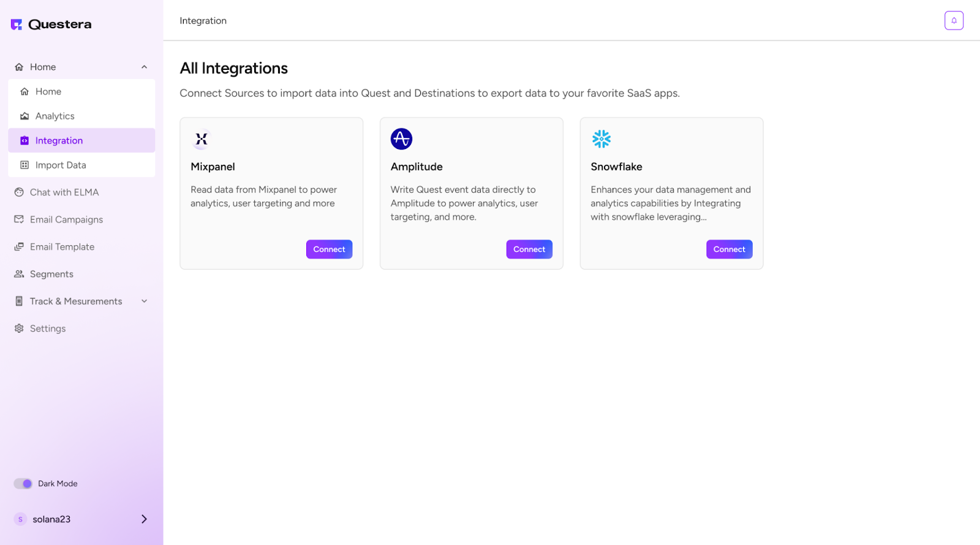
Task: Expand the Track & Mesurements chevron
Action: (145, 301)
